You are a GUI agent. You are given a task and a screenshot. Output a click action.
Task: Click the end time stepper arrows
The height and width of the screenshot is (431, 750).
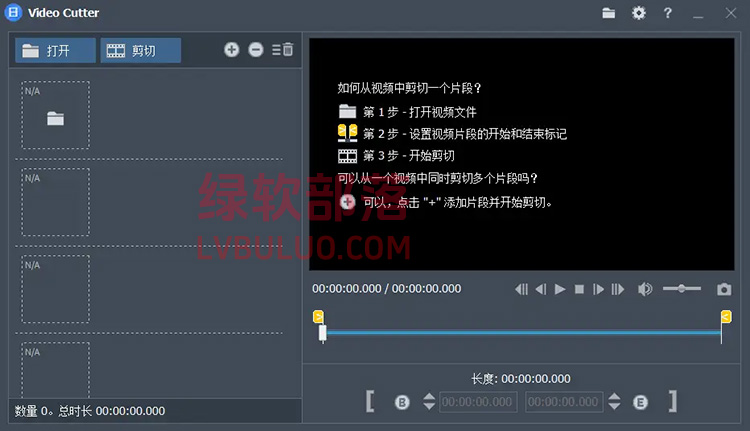[614, 401]
